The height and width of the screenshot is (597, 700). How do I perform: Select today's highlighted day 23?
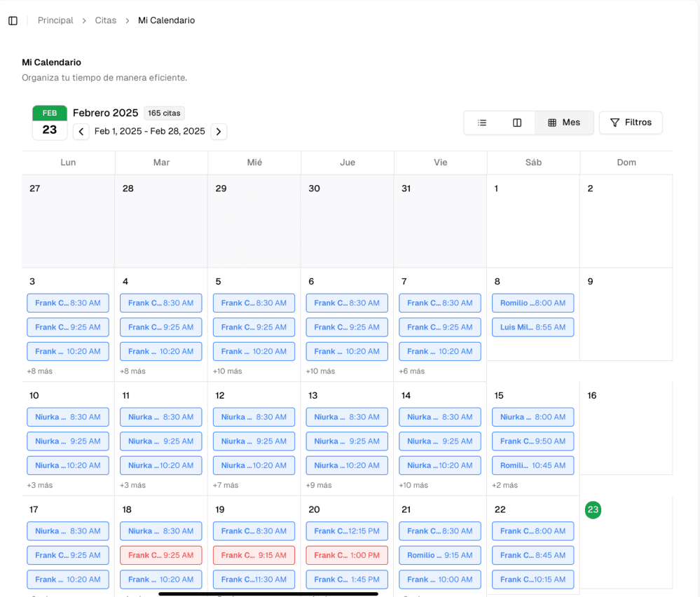(x=593, y=510)
